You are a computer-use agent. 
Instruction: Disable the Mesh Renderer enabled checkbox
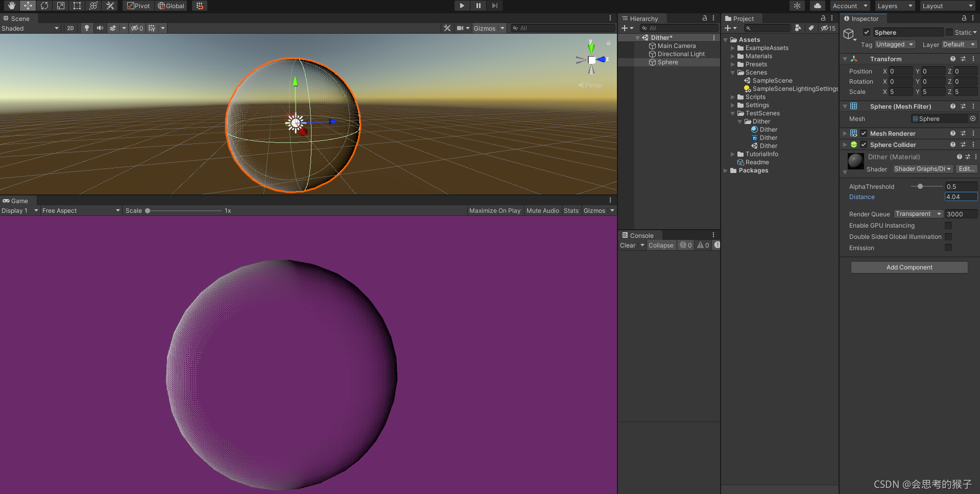(863, 133)
